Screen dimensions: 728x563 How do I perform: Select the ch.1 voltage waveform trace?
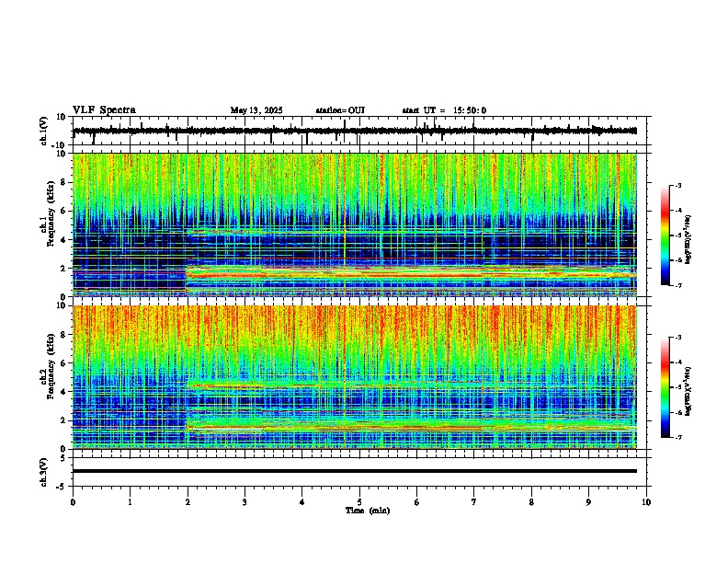[x=355, y=131]
